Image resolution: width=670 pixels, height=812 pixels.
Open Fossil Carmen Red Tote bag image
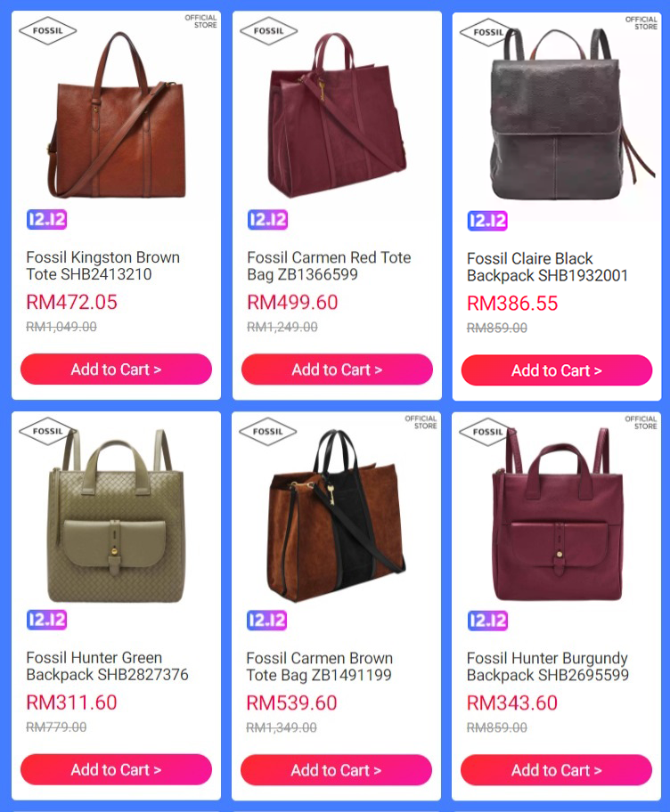pyautogui.click(x=337, y=115)
